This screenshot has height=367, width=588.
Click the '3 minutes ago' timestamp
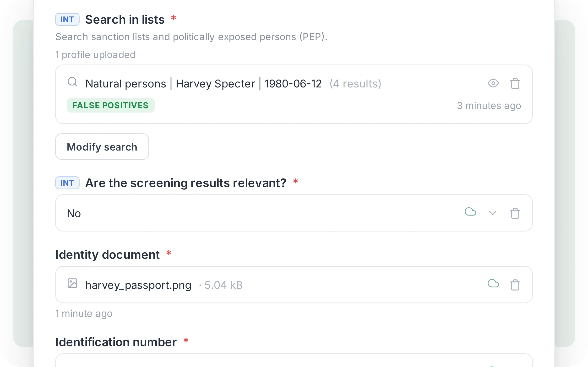(489, 106)
